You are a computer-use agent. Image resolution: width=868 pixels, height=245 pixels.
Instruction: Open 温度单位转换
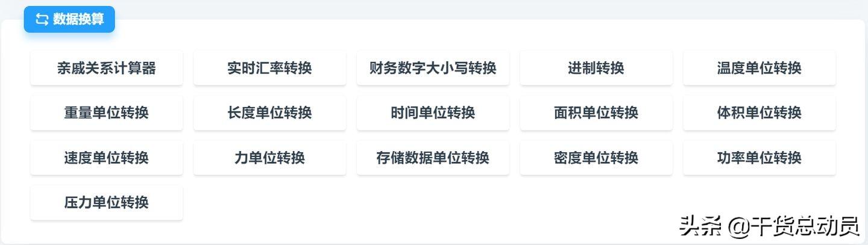coord(759,67)
